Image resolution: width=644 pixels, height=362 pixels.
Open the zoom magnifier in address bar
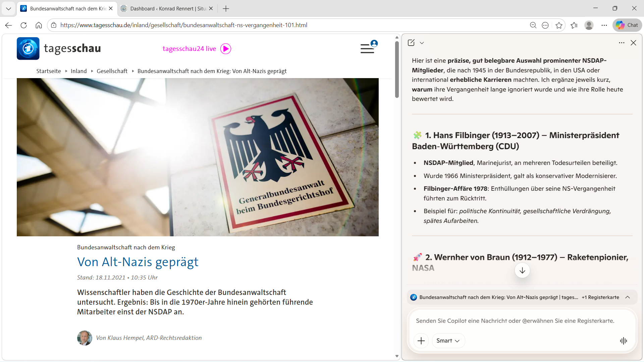pyautogui.click(x=533, y=25)
